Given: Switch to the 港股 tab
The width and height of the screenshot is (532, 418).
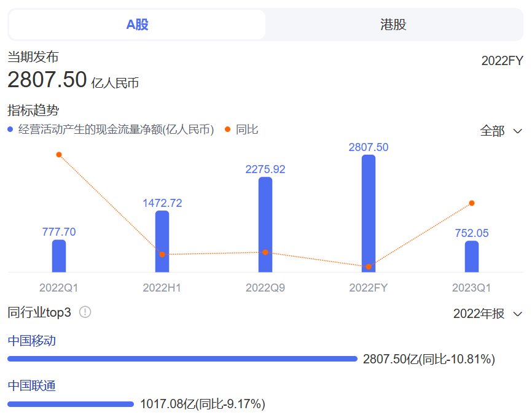Looking at the screenshot, I should click(393, 25).
